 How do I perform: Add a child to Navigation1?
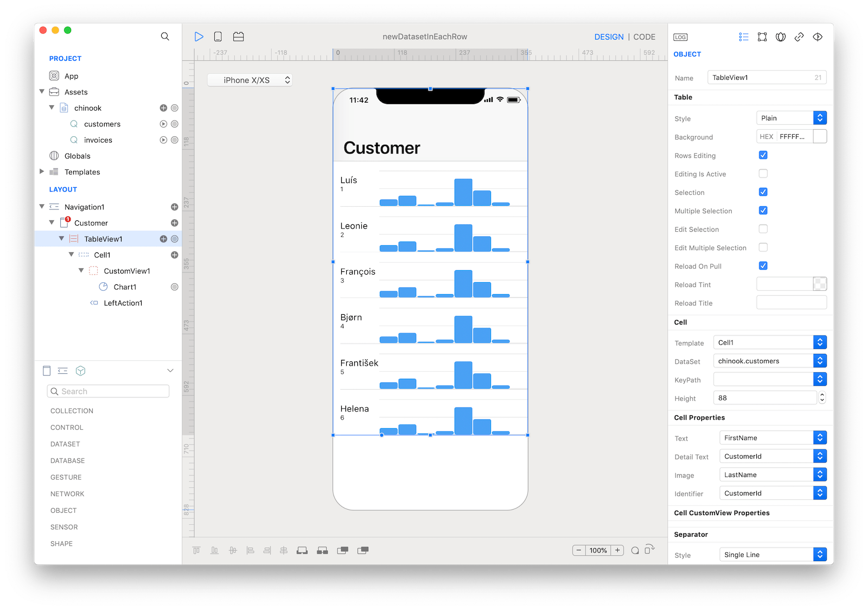[175, 207]
